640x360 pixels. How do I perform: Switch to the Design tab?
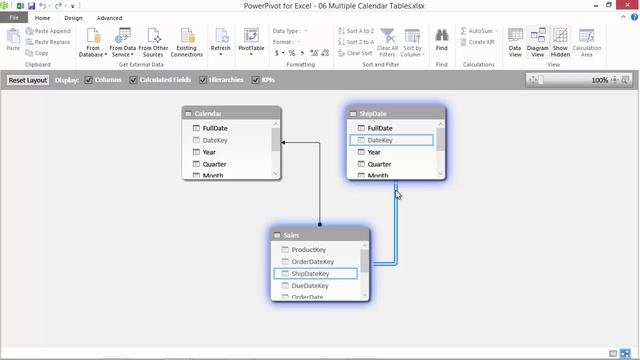(73, 18)
